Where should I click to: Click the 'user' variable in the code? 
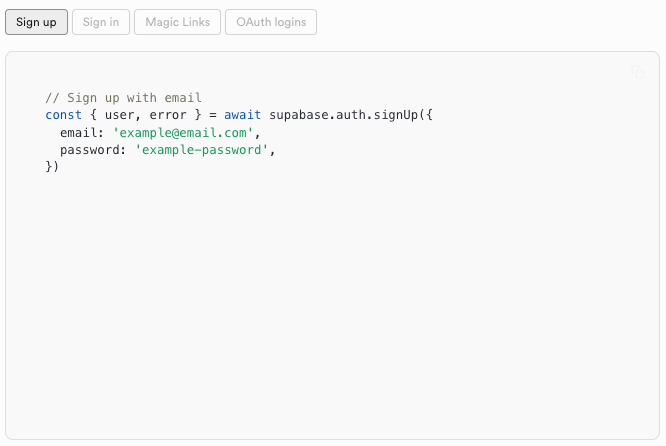click(x=123, y=115)
